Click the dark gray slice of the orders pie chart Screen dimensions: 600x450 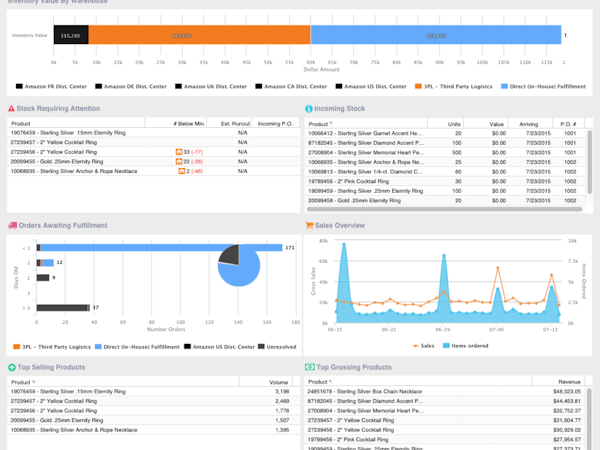pos(231,254)
